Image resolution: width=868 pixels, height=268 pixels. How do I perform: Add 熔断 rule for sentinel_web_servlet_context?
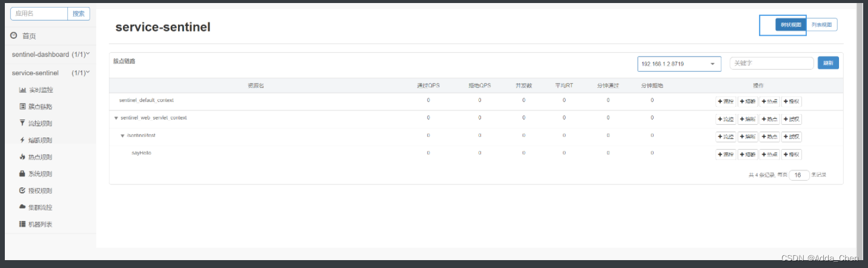(747, 119)
